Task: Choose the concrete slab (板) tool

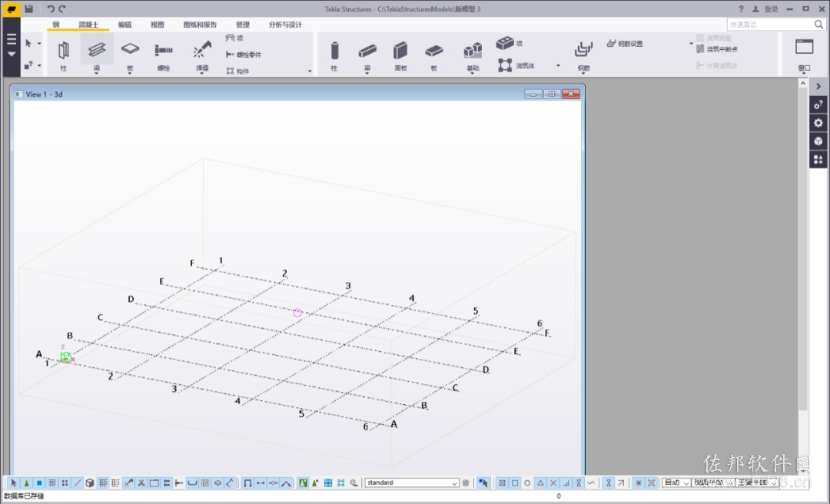Action: pos(433,55)
